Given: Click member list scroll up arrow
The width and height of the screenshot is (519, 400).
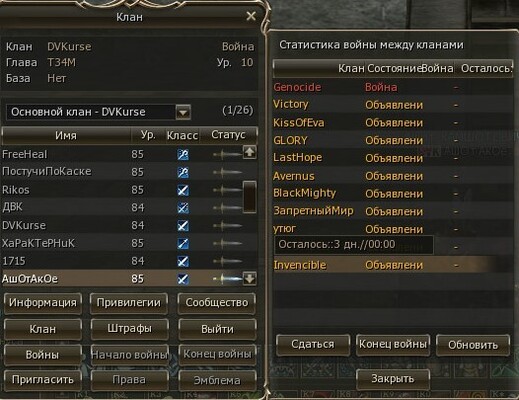Looking at the screenshot, I should pyautogui.click(x=249, y=152).
